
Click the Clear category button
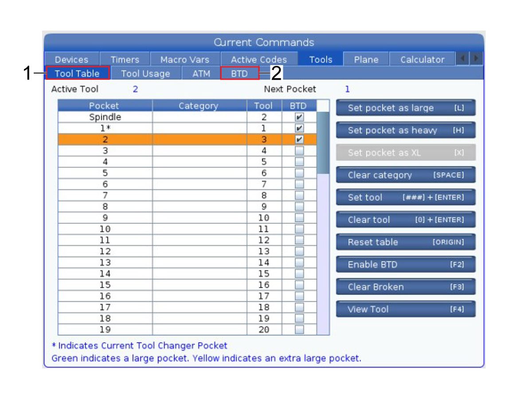pyautogui.click(x=406, y=175)
